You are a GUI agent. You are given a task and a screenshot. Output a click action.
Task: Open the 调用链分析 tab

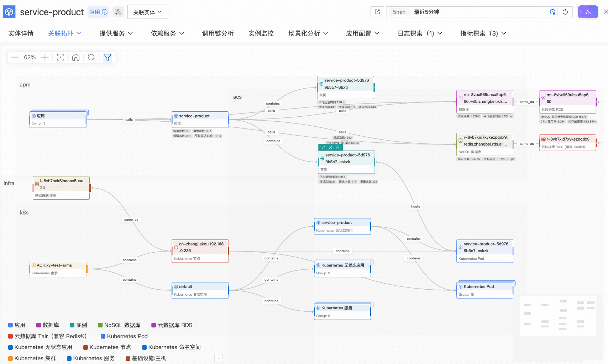tap(218, 33)
